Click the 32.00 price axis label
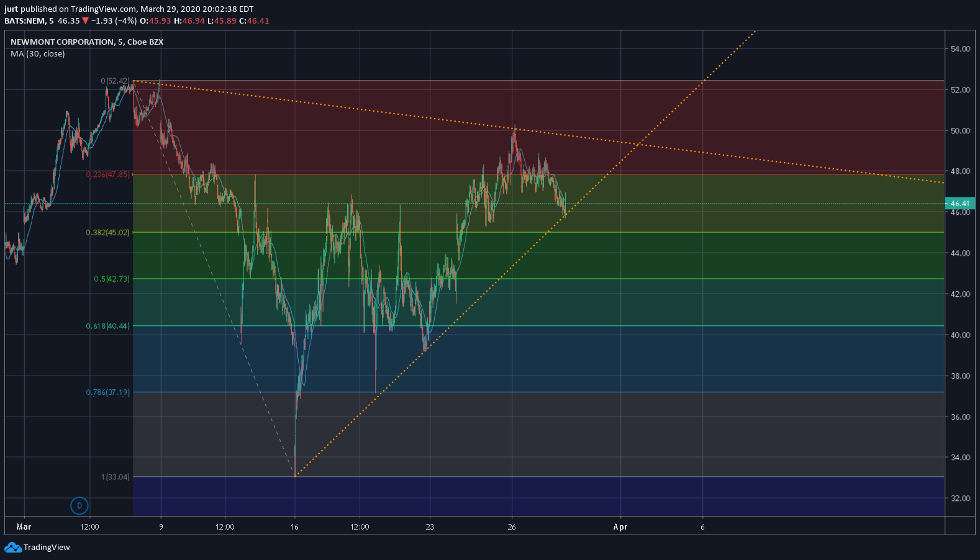Image resolution: width=980 pixels, height=560 pixels. point(960,499)
